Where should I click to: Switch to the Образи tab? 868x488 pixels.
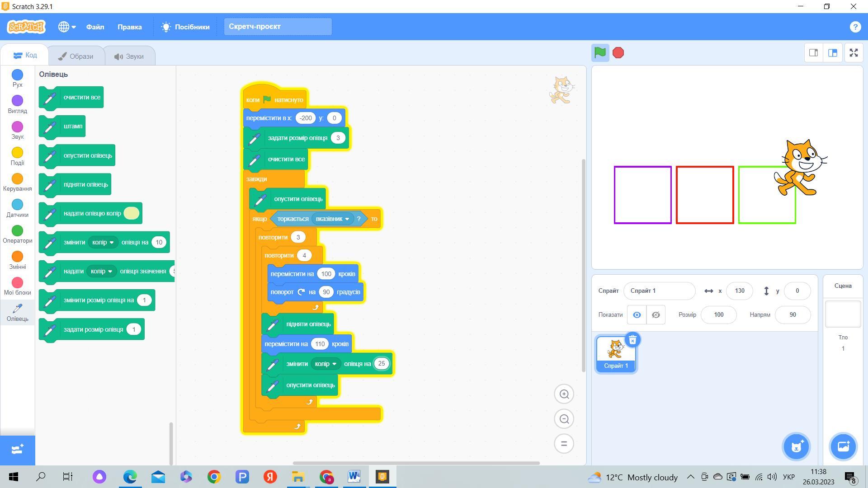(x=76, y=56)
